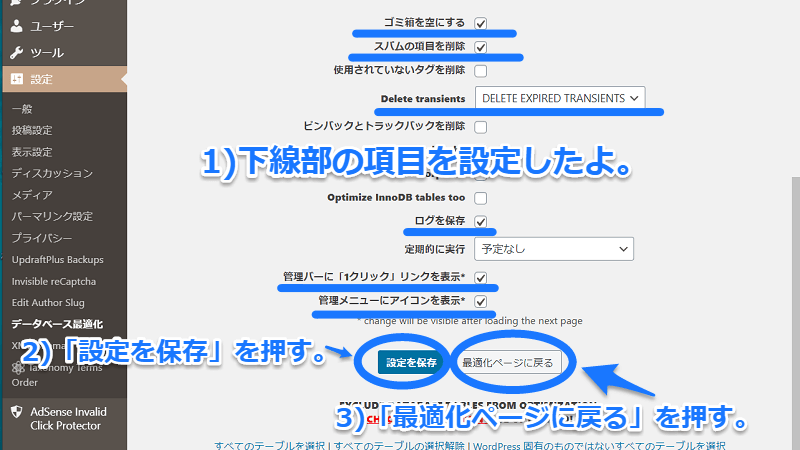Go to UpdraftPlus Backups settings

point(57,260)
